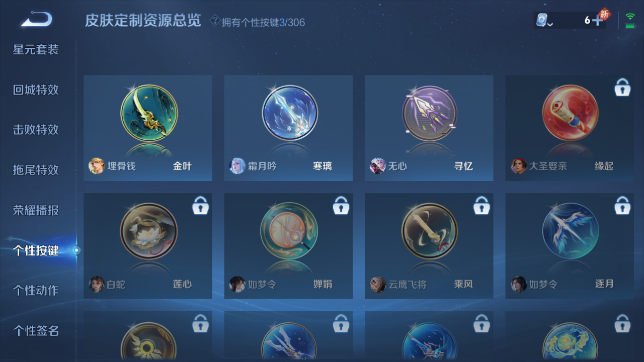Go to 荣耀播报 section

coord(36,210)
